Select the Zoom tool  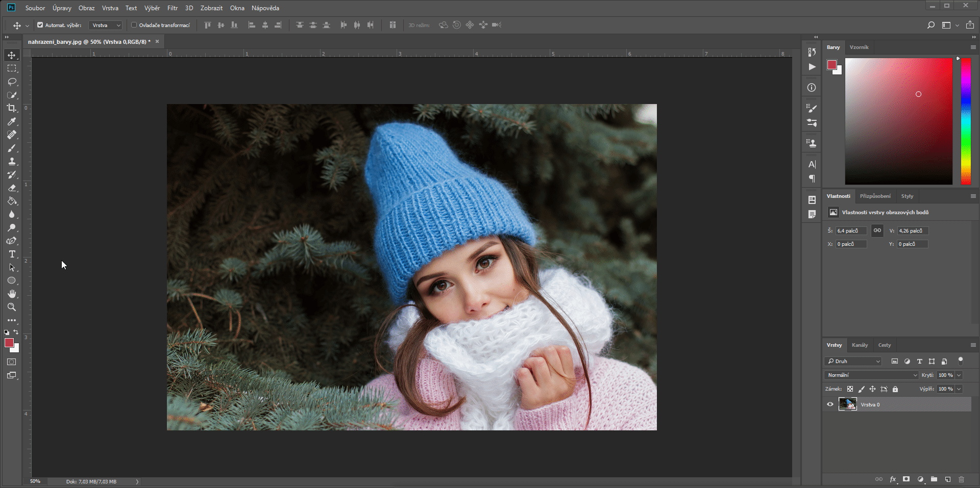pyautogui.click(x=11, y=307)
